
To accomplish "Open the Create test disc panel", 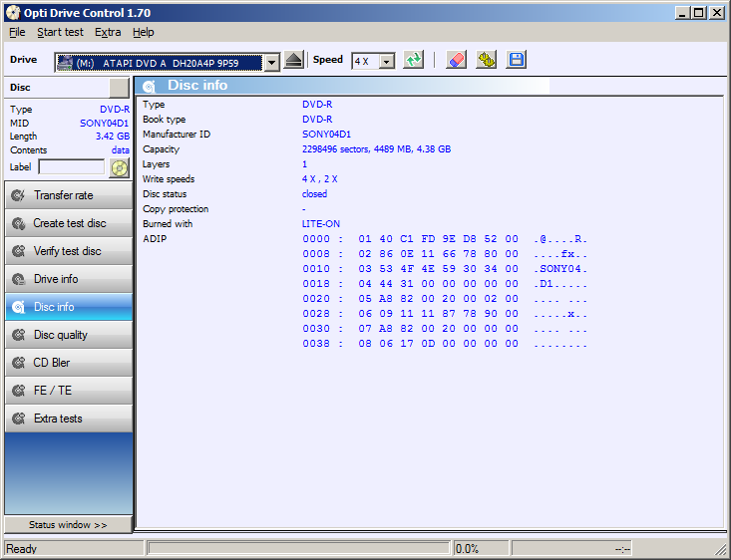I will 69,223.
